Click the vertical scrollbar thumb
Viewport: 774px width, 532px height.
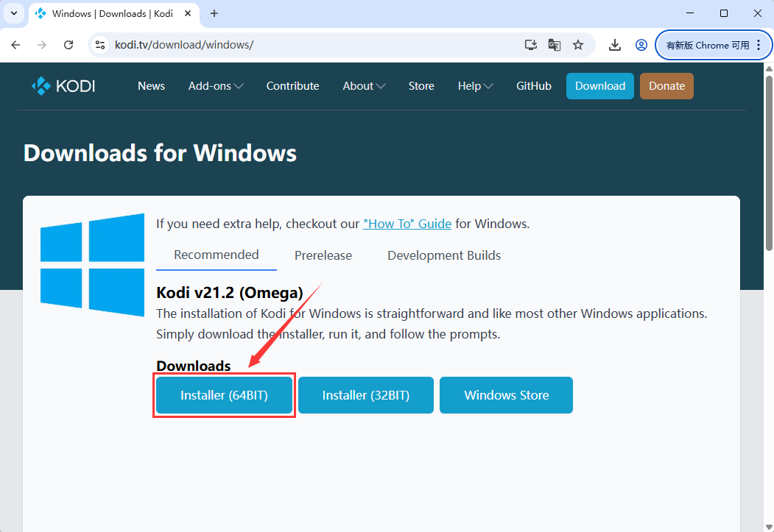pos(769,163)
